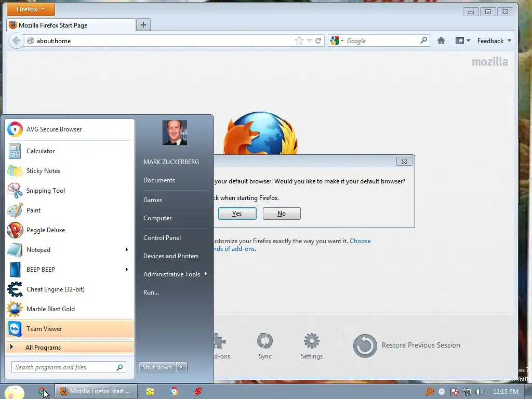Open Action Center flag tray icon

click(x=454, y=392)
